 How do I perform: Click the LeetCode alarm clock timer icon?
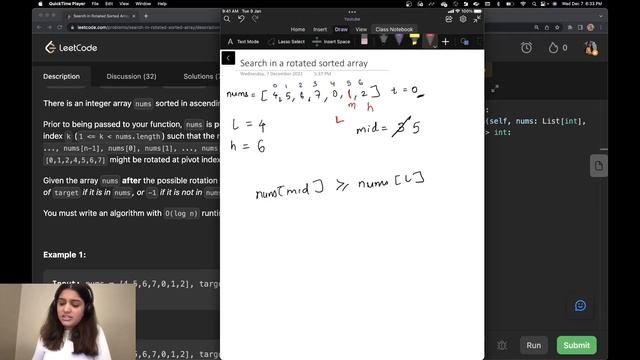(527, 48)
